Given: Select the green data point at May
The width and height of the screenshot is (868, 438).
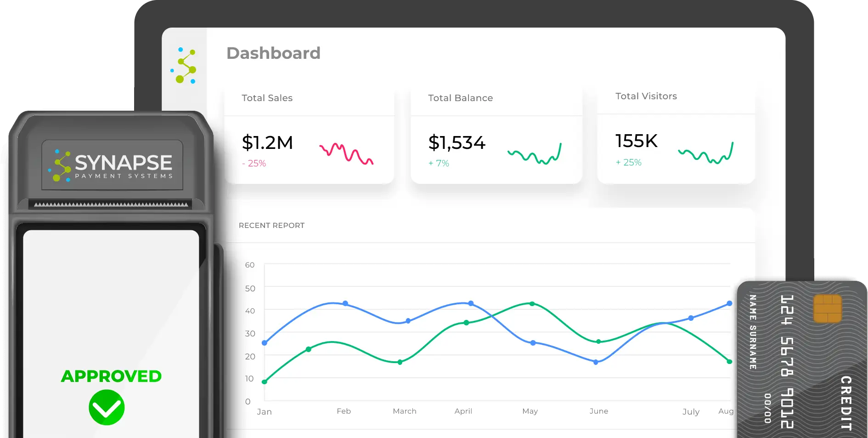Looking at the screenshot, I should click(x=532, y=304).
